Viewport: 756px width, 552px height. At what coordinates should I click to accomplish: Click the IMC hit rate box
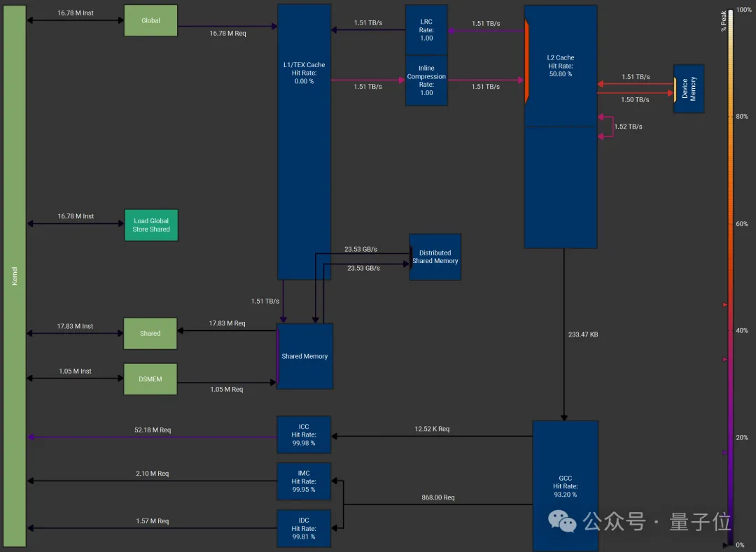304,481
